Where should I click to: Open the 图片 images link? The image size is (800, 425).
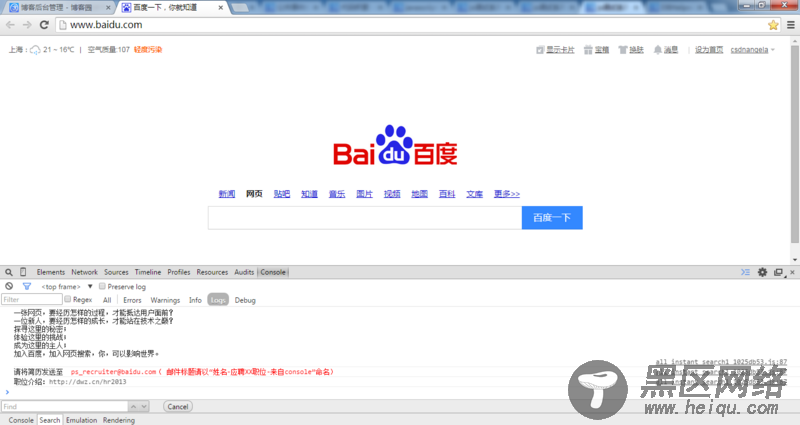pos(364,194)
